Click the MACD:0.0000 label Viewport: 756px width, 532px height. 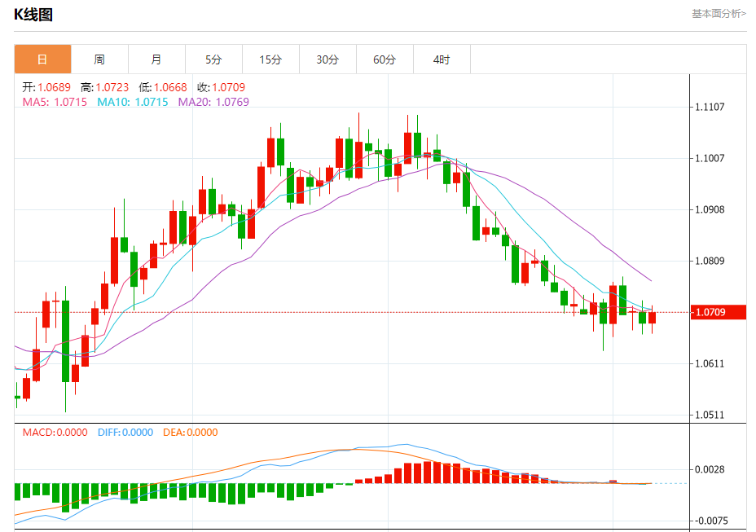pyautogui.click(x=55, y=432)
